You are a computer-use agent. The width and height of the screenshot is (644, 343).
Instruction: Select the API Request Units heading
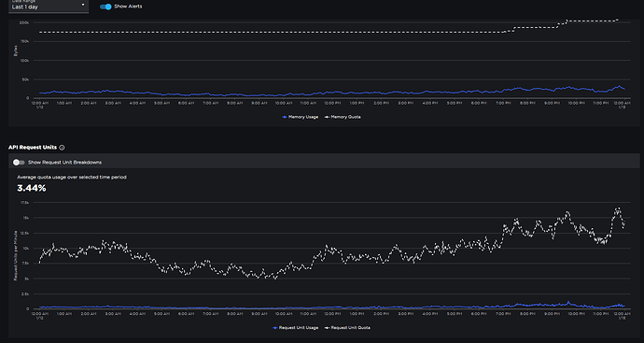33,148
